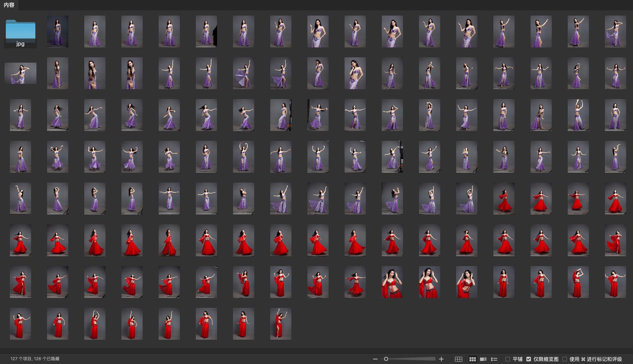The image size is (633, 364).
Task: Enable the 平铺 checkbox
Action: [508, 359]
